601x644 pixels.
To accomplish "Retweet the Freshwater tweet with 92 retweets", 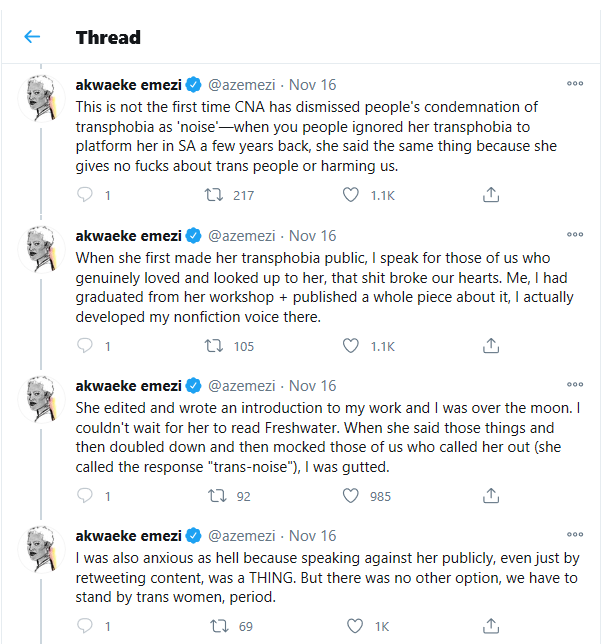I will 217,496.
